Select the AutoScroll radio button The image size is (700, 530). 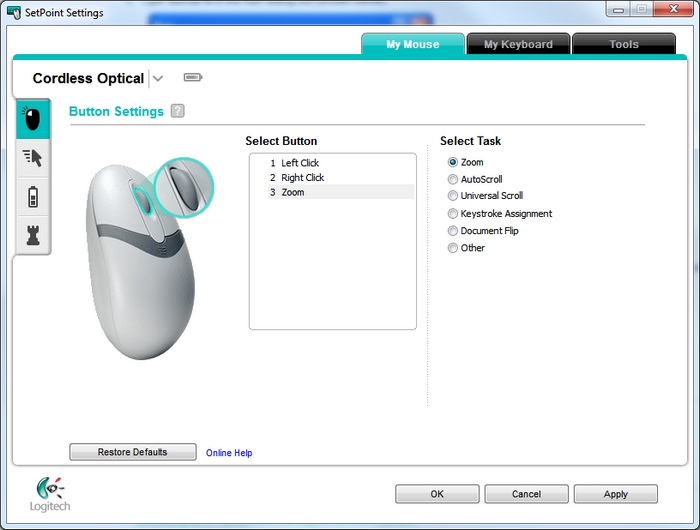click(x=453, y=179)
